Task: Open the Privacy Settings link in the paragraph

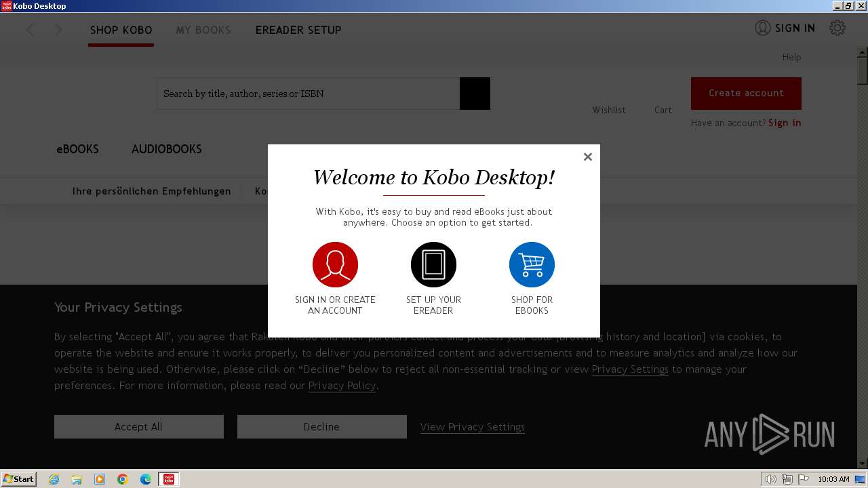Action: [x=630, y=369]
